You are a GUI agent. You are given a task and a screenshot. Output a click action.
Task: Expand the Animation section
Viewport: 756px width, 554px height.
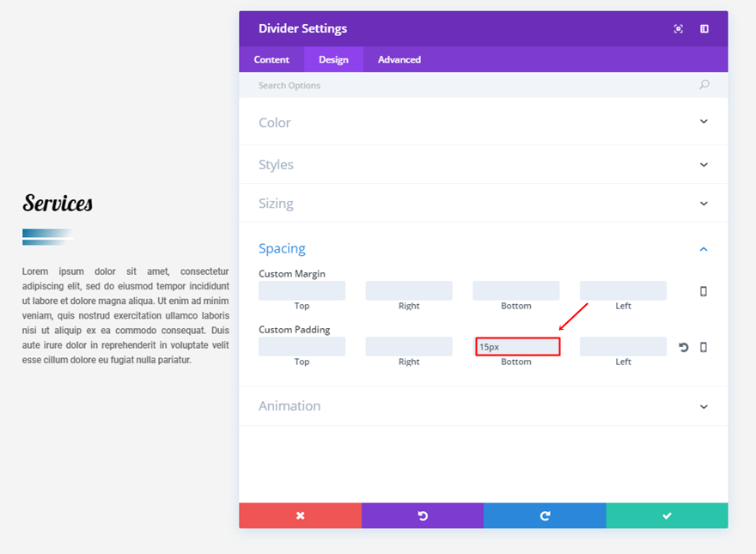point(483,406)
